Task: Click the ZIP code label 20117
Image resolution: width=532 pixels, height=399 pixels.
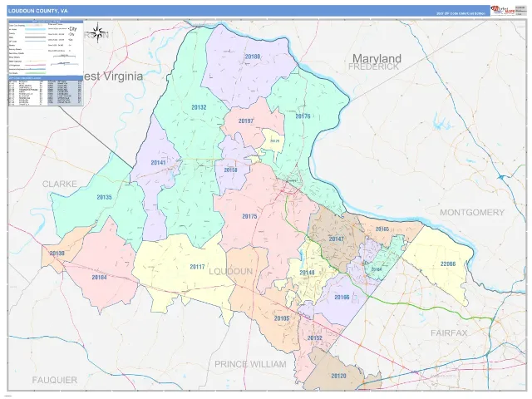Action: pyautogui.click(x=197, y=267)
